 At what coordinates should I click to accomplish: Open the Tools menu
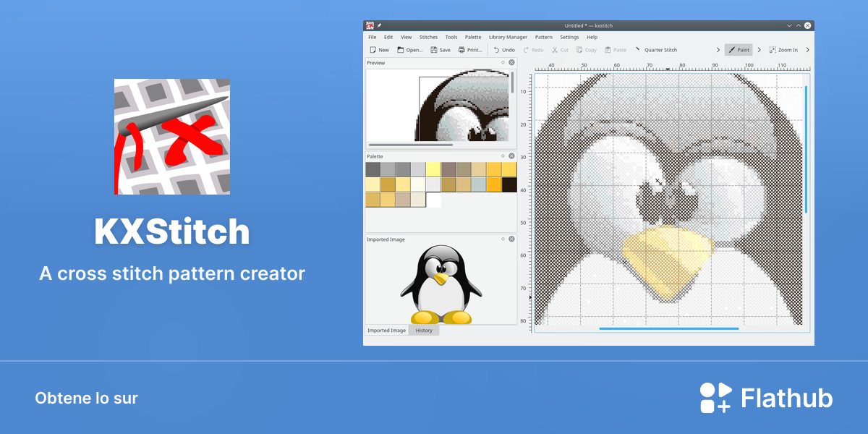[451, 37]
